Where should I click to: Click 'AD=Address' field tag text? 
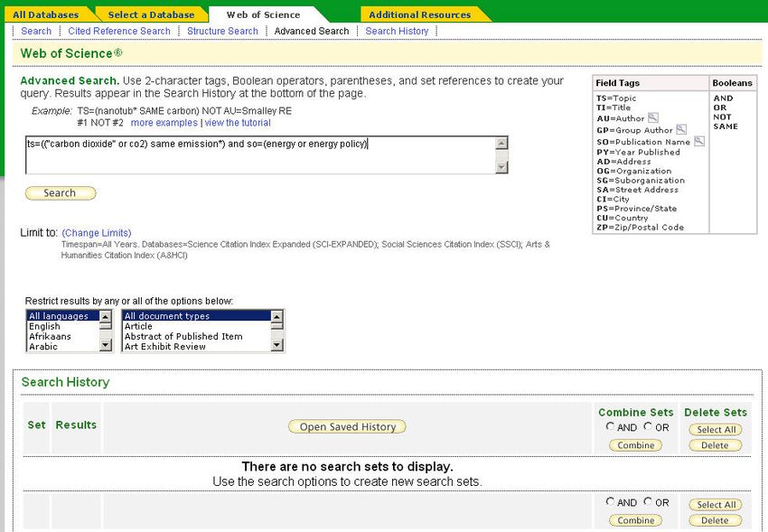(x=623, y=162)
